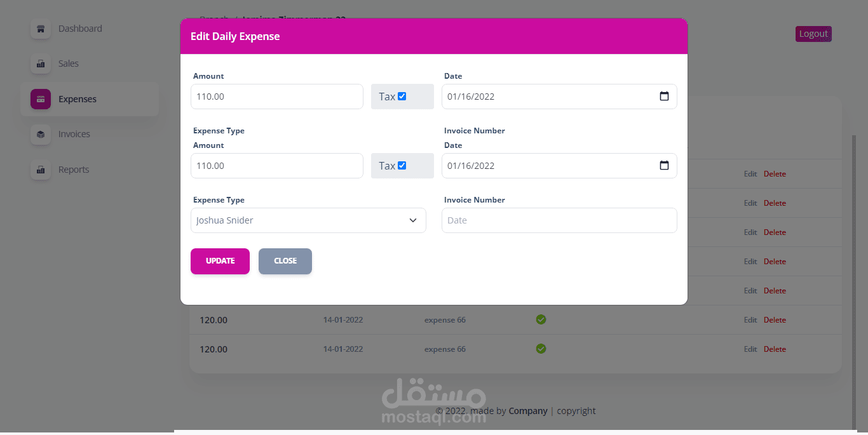The width and height of the screenshot is (868, 435).
Task: Focus the first Amount input field
Action: tap(277, 97)
